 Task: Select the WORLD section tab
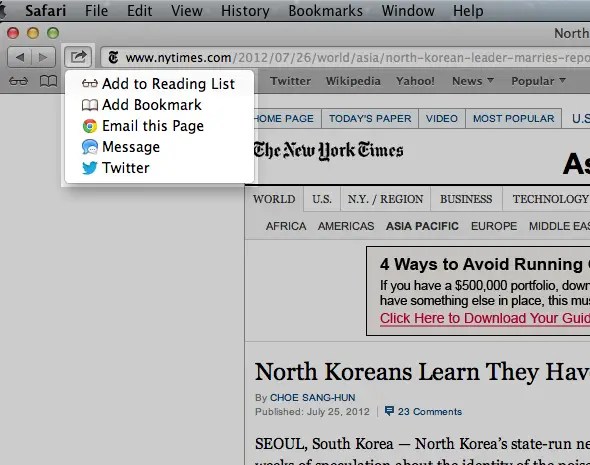274,199
